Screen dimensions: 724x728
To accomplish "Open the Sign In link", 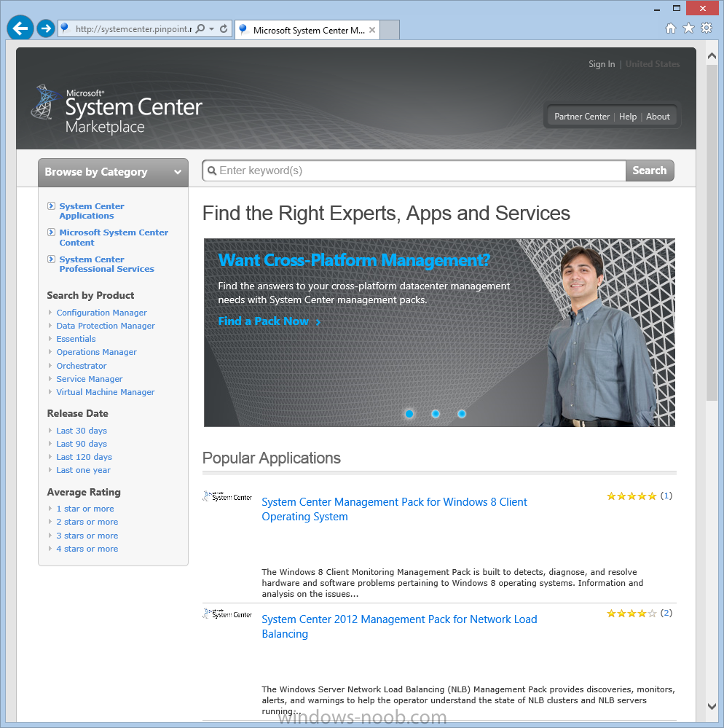I will tap(602, 64).
